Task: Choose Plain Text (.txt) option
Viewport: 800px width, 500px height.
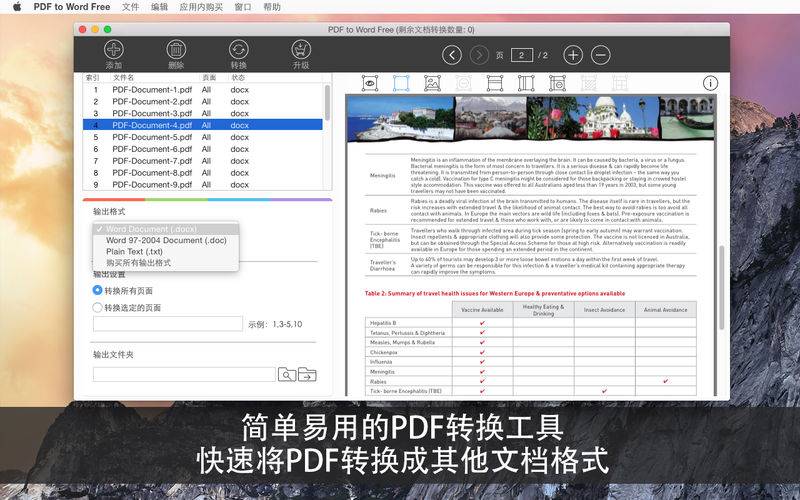Action: point(166,252)
